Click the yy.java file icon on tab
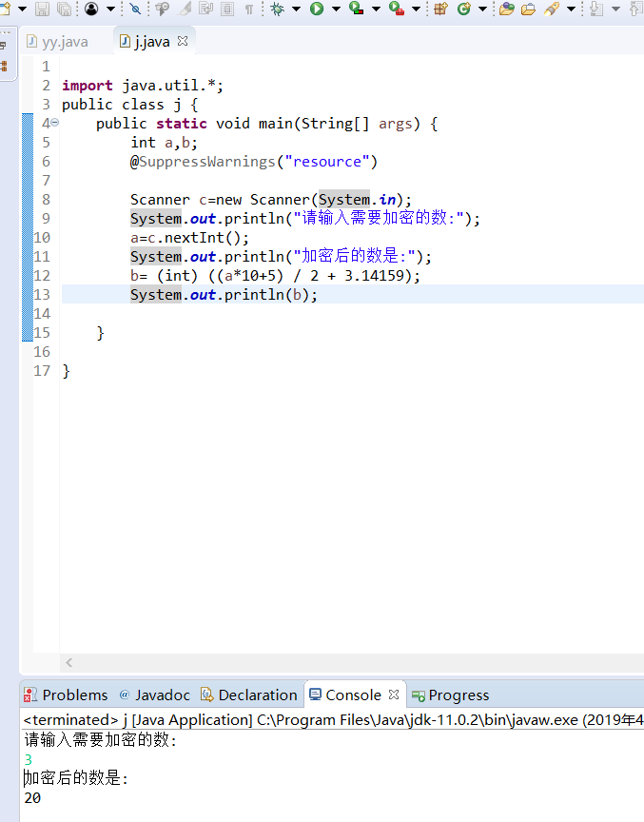 (32, 41)
